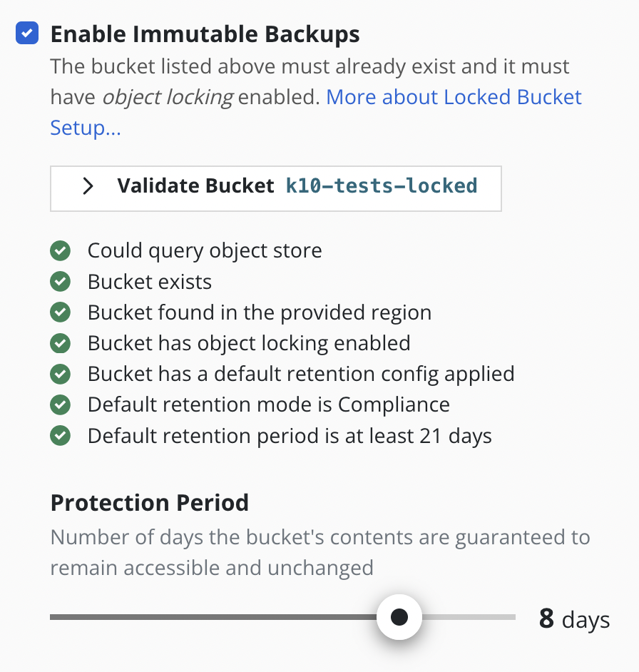The image size is (639, 672).
Task: Click the check icon for 'retention period is at least 21 days'
Action: (61, 435)
